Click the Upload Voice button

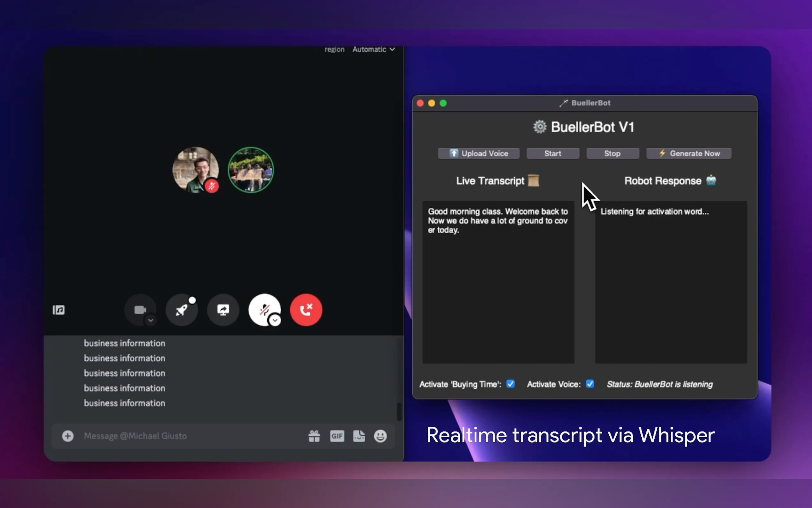[479, 153]
